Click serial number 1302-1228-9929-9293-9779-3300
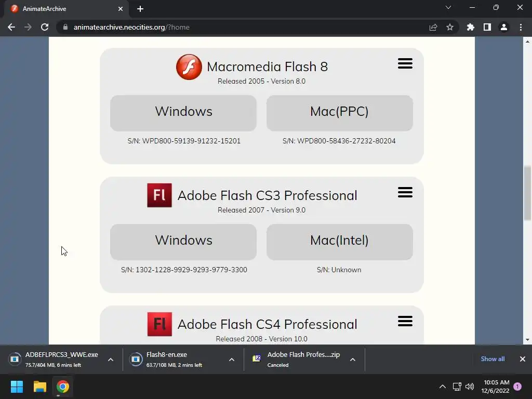Image resolution: width=532 pixels, height=399 pixels. point(191,270)
